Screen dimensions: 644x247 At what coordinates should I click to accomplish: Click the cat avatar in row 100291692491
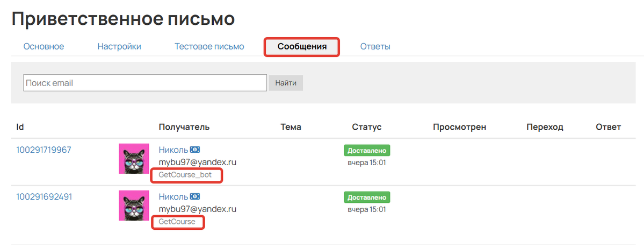click(x=134, y=206)
